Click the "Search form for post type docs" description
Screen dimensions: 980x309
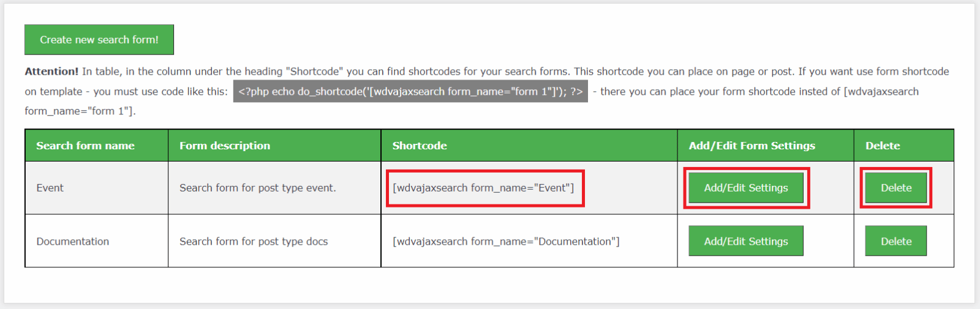(254, 242)
